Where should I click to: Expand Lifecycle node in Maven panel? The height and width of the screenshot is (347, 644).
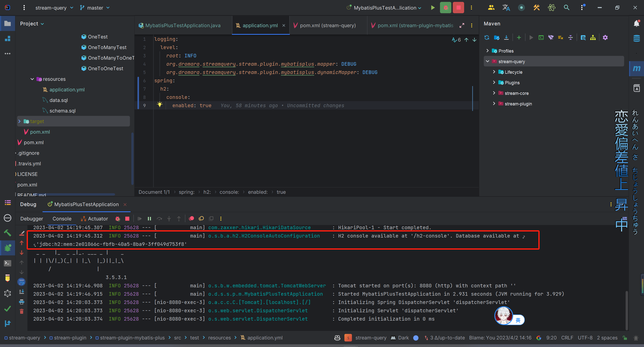point(494,72)
